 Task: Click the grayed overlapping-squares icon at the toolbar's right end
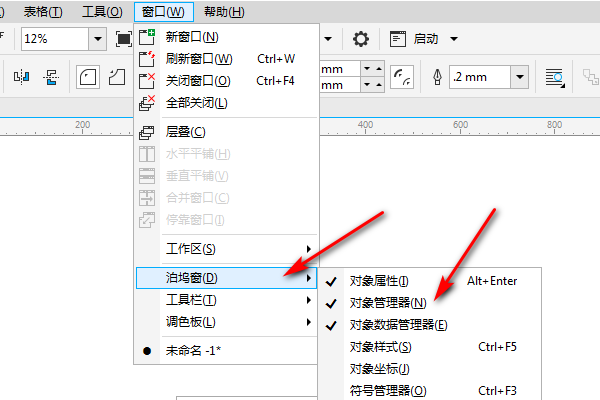[x=591, y=77]
